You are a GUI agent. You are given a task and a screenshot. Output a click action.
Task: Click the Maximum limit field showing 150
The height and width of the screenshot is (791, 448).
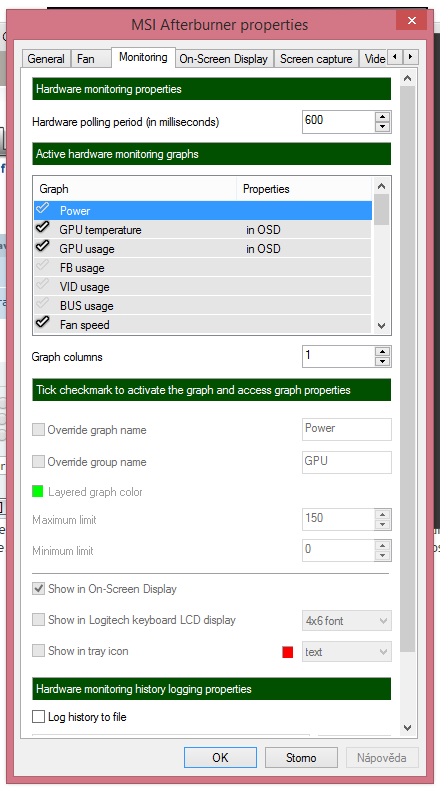[339, 519]
